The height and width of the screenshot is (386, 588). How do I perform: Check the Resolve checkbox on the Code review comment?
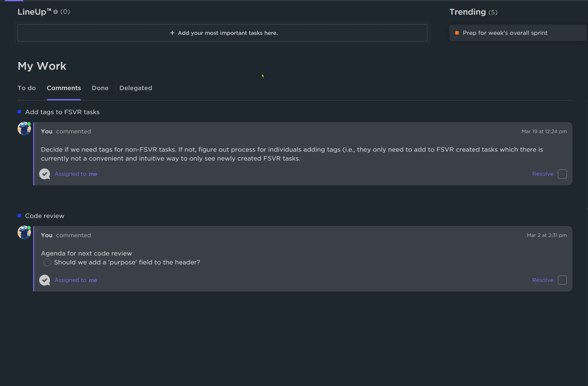pos(562,280)
